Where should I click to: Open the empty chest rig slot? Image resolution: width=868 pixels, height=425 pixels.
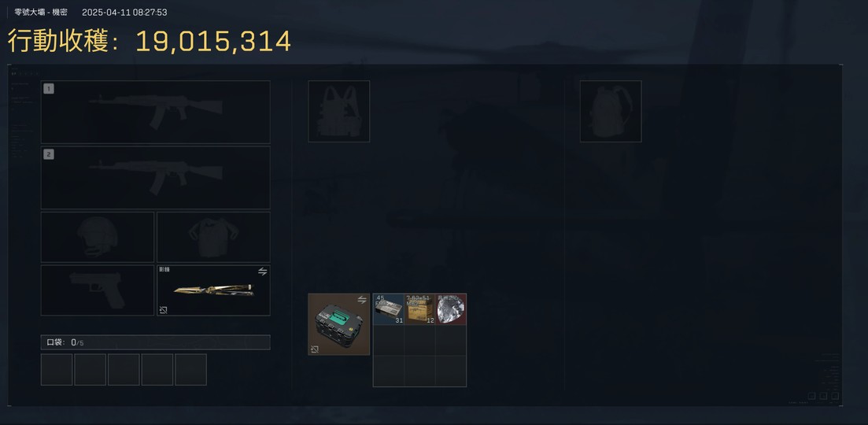tap(339, 111)
